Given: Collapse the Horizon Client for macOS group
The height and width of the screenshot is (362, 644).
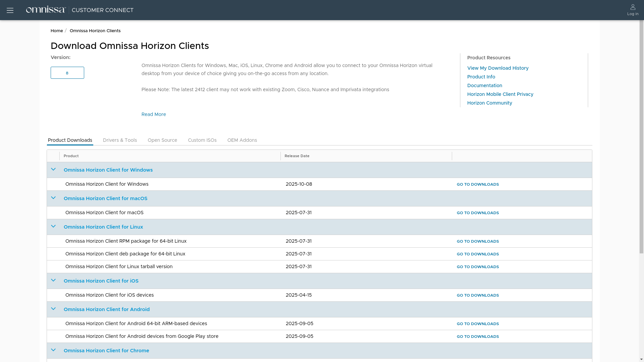Looking at the screenshot, I should pos(53,198).
